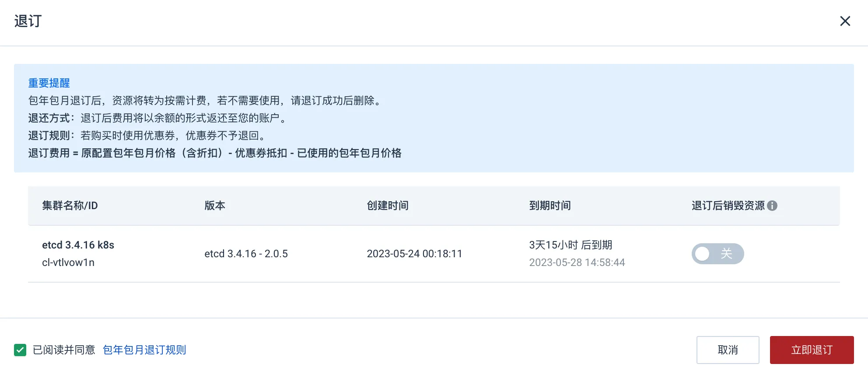Click the 退订后销毁资源 column header text
This screenshot has width=868, height=378.
(728, 206)
